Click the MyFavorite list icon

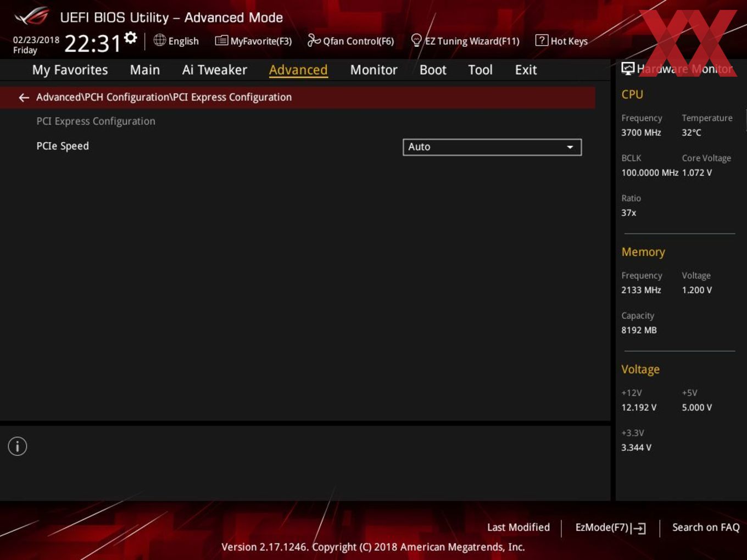click(221, 41)
